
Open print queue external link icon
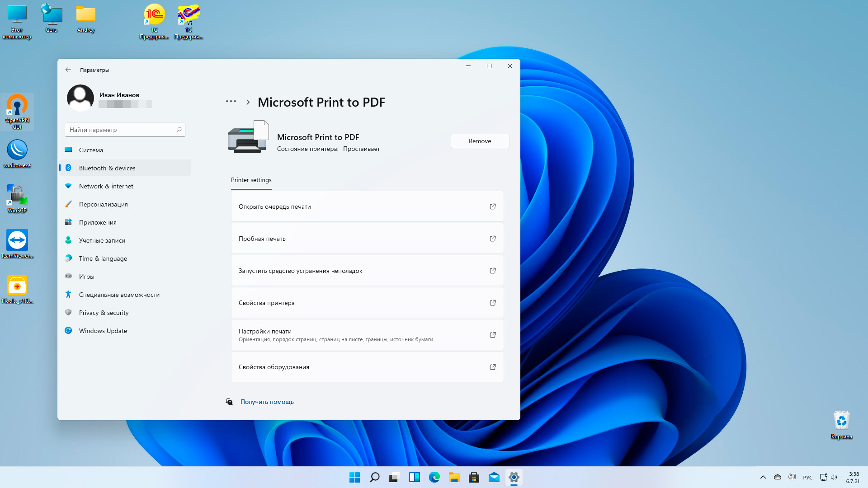(493, 206)
